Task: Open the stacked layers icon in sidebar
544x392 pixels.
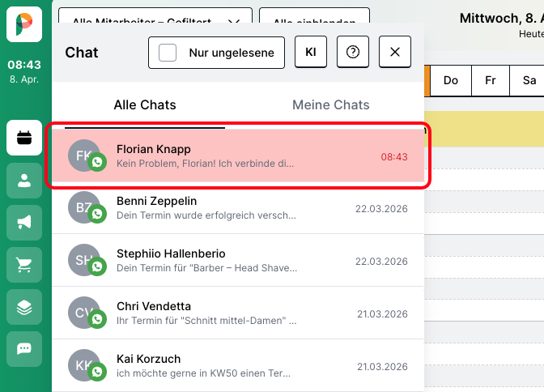Action: (24, 307)
